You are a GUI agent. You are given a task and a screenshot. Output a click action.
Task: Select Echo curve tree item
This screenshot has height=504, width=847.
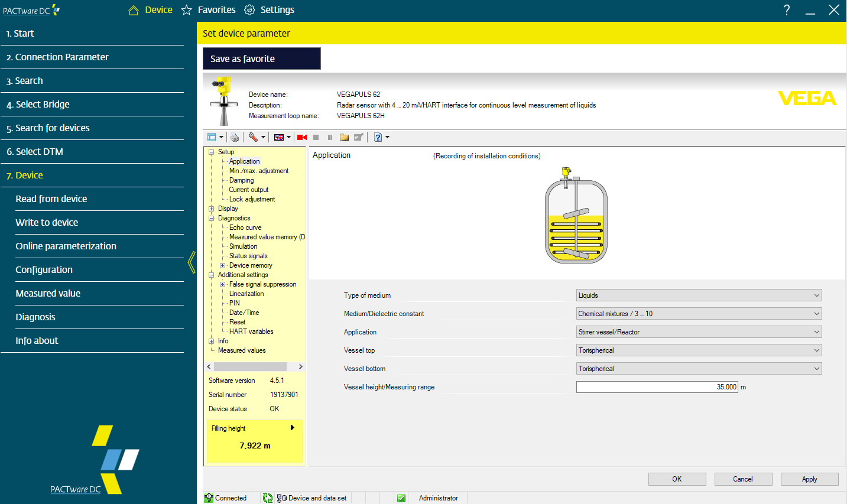[x=245, y=227]
